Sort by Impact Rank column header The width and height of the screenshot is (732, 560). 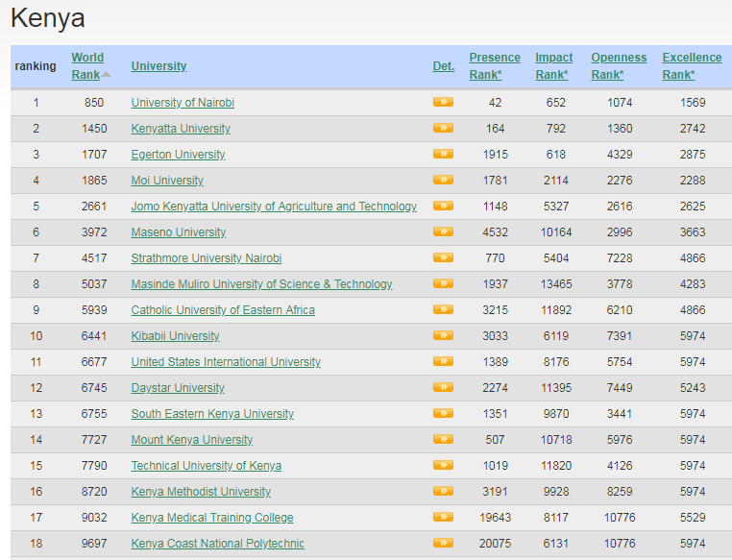pos(553,66)
